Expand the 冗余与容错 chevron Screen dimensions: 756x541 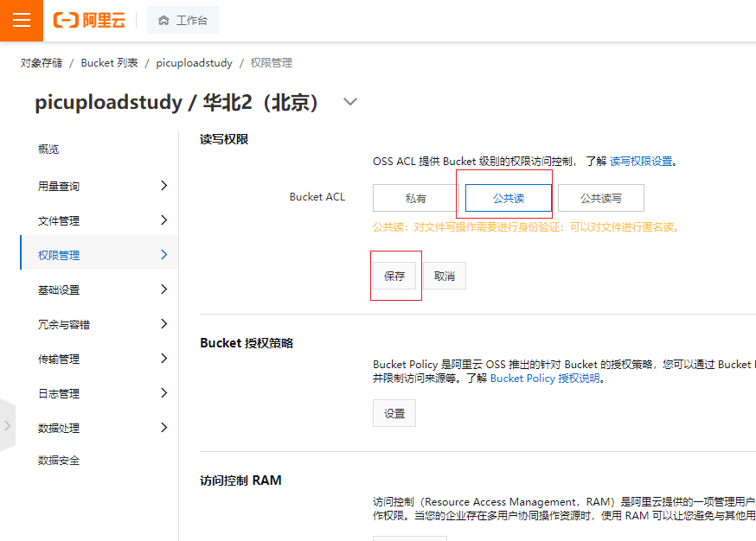[x=164, y=324]
